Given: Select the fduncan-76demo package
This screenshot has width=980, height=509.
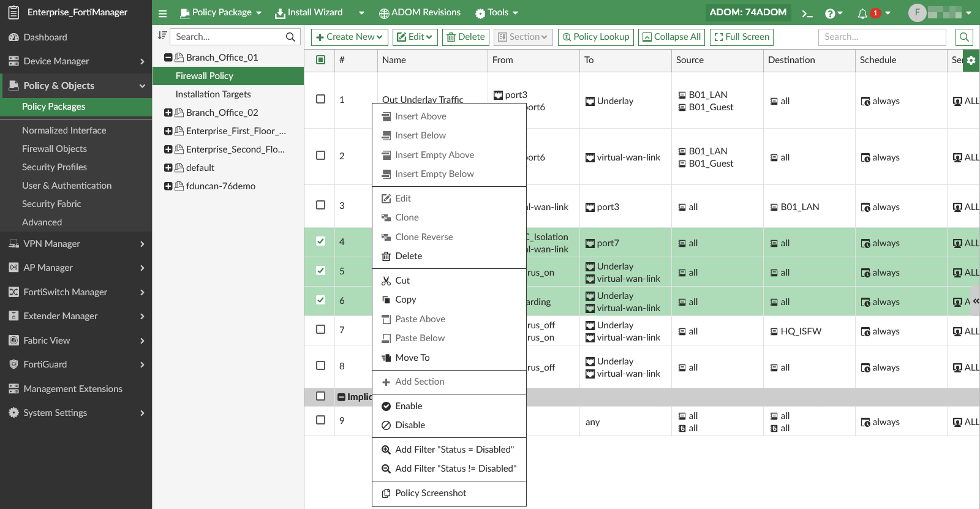Looking at the screenshot, I should click(x=221, y=186).
